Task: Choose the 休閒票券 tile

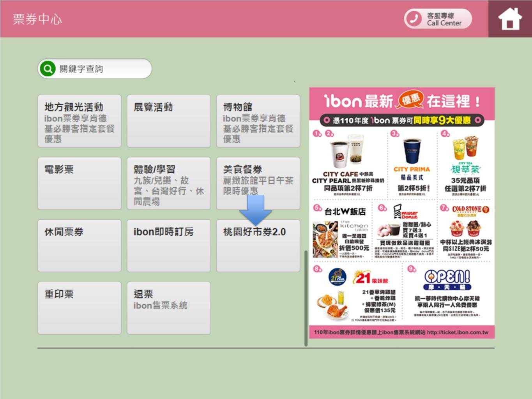Action: (x=80, y=246)
